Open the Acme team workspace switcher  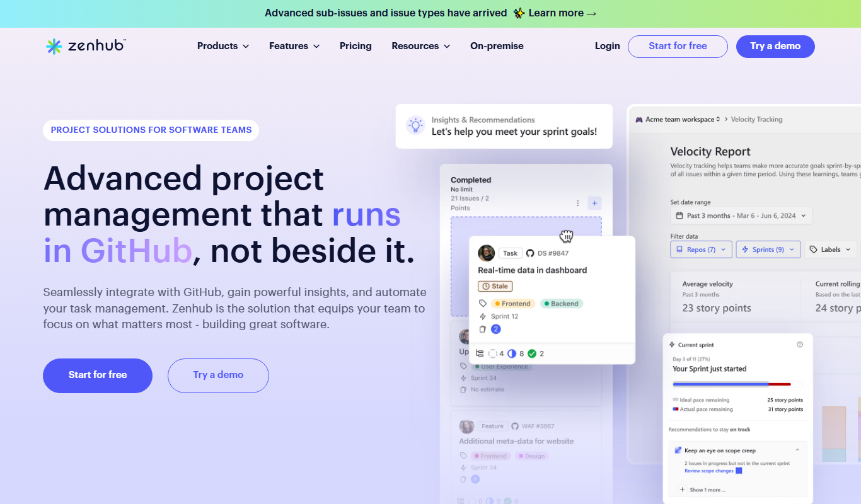click(x=678, y=119)
